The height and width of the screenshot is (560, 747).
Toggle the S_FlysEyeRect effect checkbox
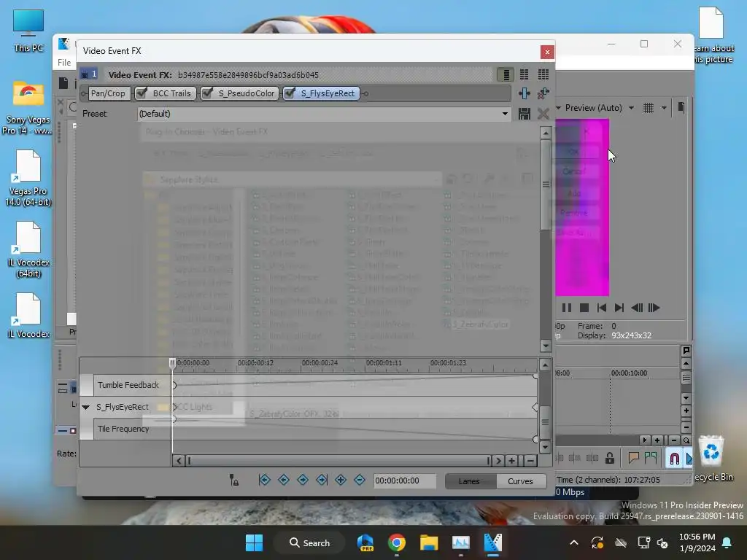[290, 93]
